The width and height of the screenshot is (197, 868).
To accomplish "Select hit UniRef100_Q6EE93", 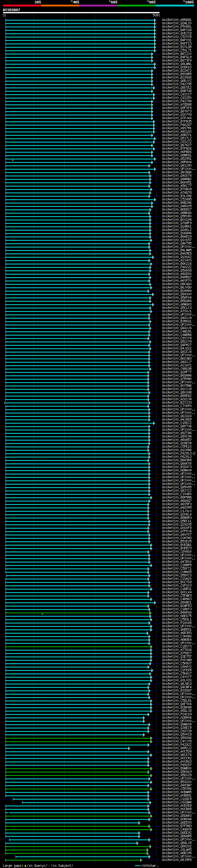I will (176, 822).
